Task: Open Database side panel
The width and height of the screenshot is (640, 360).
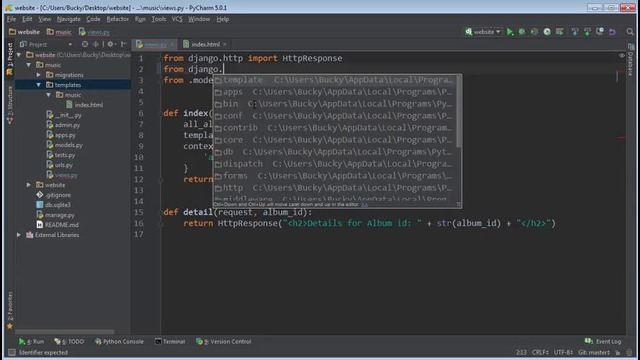Action: 631,60
